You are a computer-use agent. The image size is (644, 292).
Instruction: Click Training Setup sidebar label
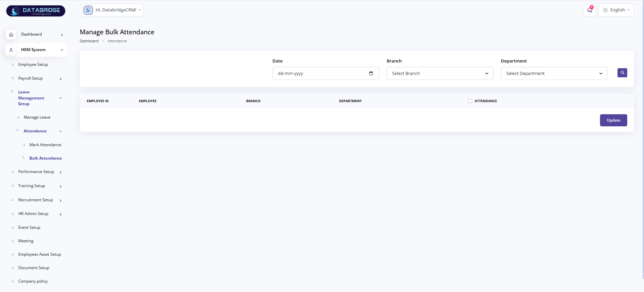pyautogui.click(x=32, y=186)
